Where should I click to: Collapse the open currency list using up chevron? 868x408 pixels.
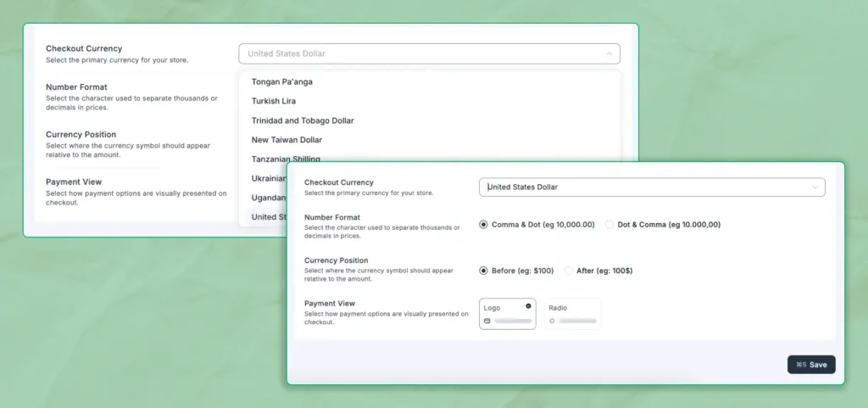(x=608, y=53)
